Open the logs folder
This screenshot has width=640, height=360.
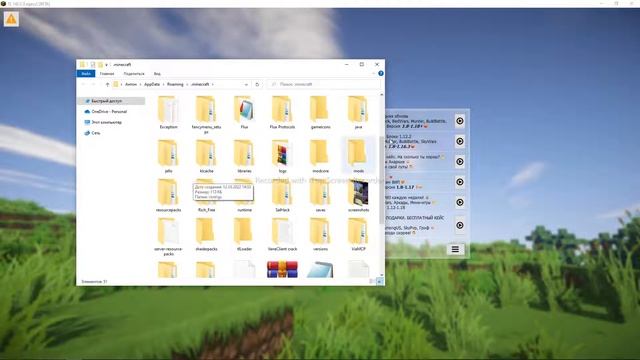click(282, 156)
